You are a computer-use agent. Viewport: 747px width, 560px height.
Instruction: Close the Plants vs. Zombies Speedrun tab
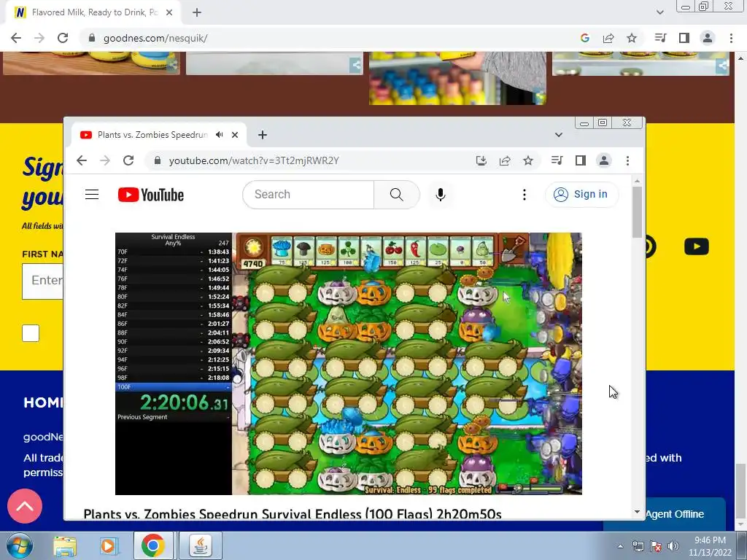click(x=235, y=135)
